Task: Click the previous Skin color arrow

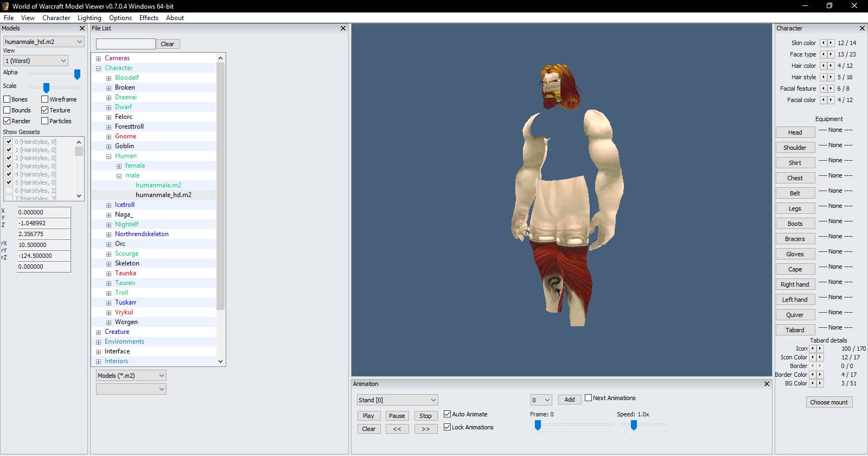Action: coord(823,43)
